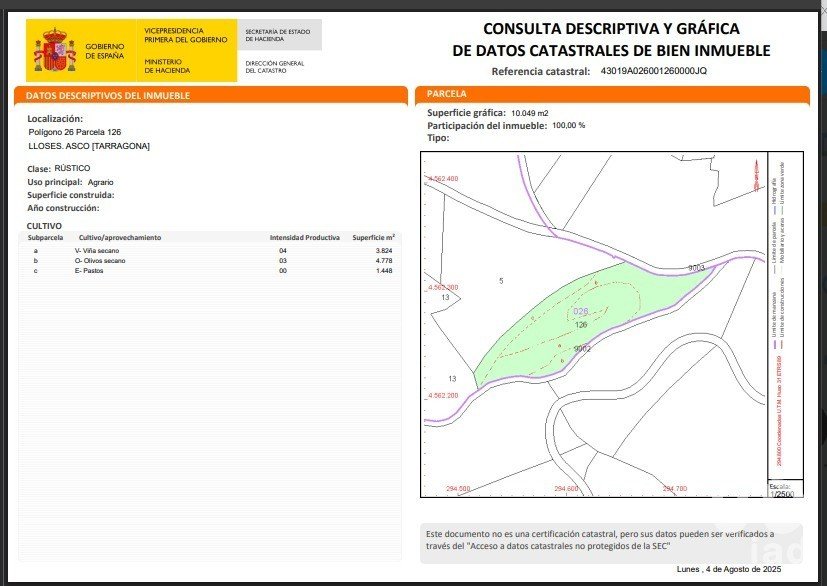Click the cadastral reference number 43019A026001260000JQ
Viewport: 827px width, 586px height.
(x=653, y=71)
